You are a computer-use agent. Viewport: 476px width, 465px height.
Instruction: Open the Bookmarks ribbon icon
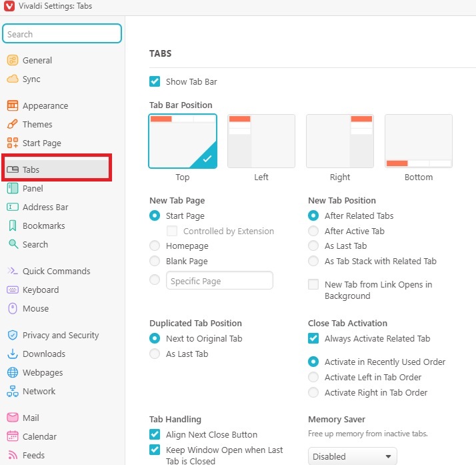click(13, 225)
